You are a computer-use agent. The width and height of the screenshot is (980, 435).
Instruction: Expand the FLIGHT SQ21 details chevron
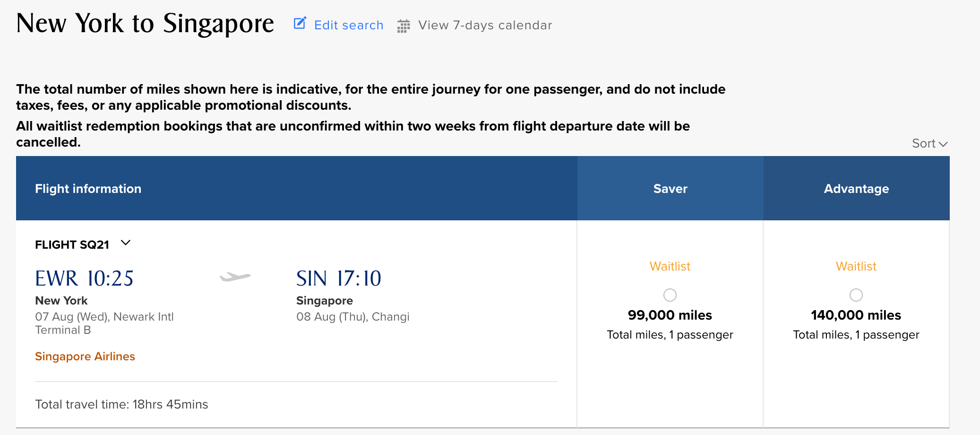pos(126,243)
